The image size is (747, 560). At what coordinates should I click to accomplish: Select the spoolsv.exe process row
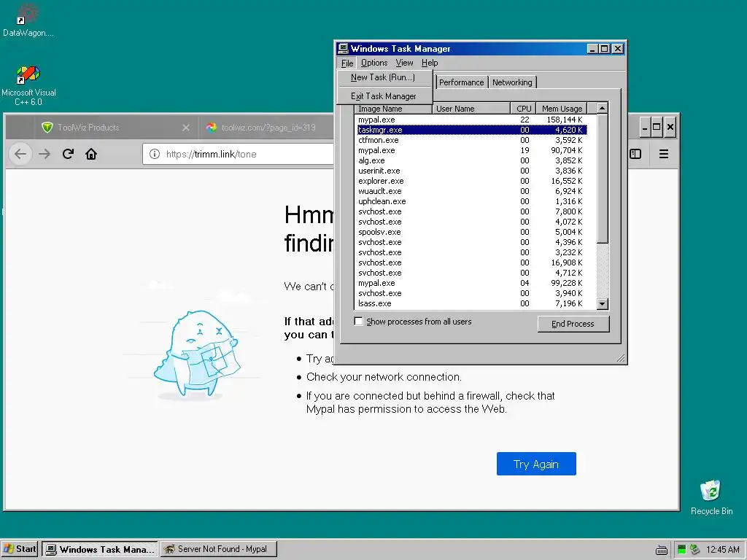[x=472, y=232]
